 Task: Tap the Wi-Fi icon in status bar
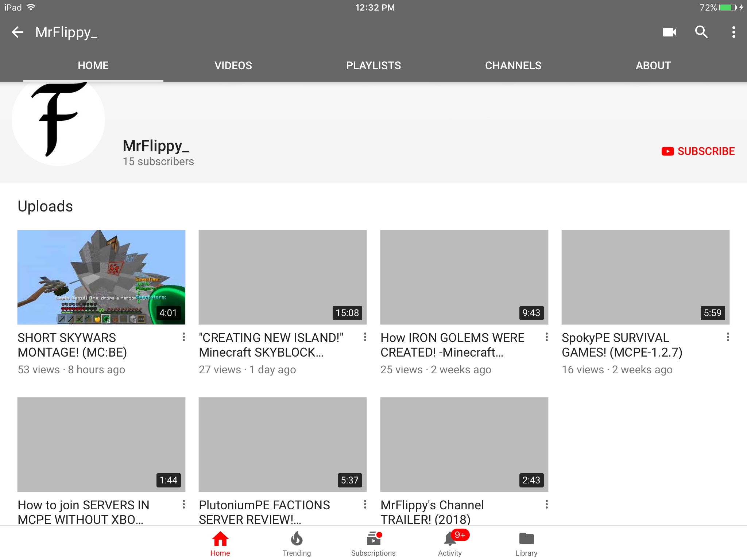coord(31,7)
